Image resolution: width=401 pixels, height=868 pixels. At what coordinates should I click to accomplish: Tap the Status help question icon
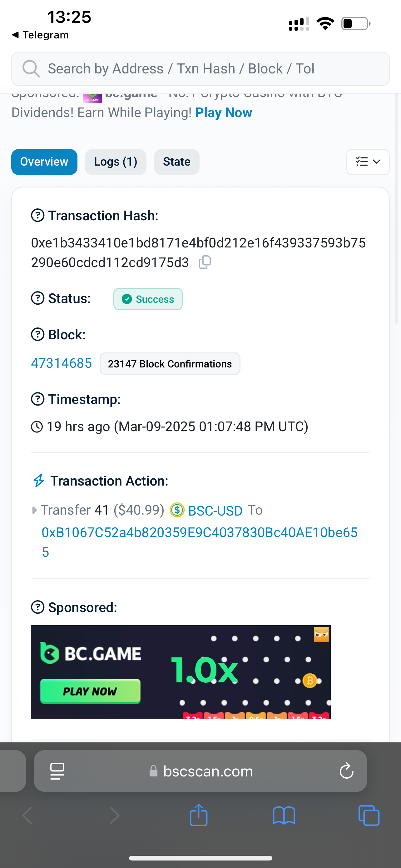point(38,298)
